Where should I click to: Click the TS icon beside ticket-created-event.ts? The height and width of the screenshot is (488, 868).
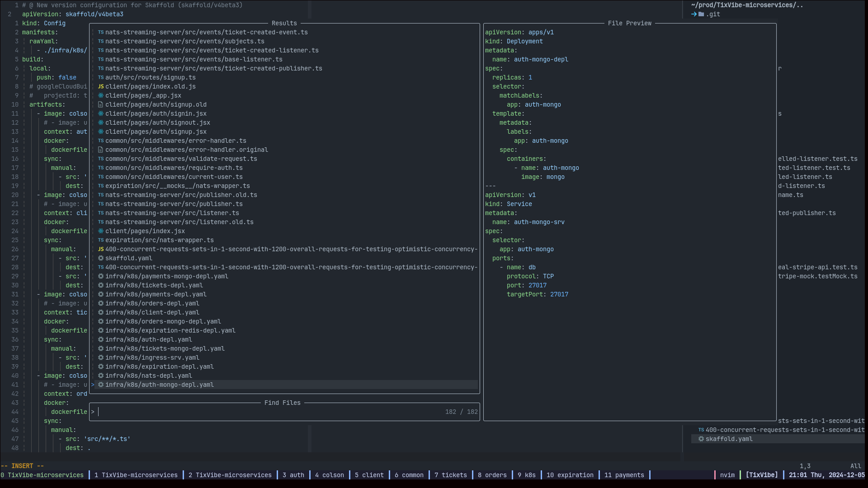101,32
